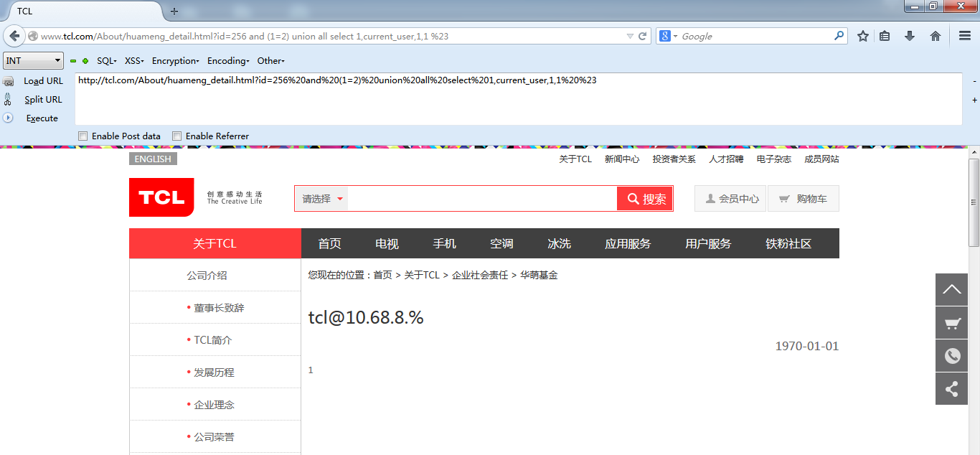The height and width of the screenshot is (455, 980).
Task: Open the Other menu in HackBar
Action: (x=271, y=61)
